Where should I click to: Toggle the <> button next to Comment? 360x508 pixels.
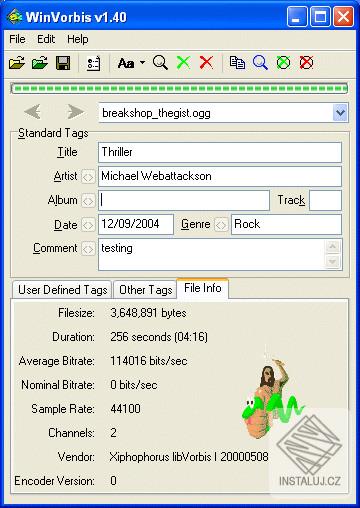tap(88, 249)
